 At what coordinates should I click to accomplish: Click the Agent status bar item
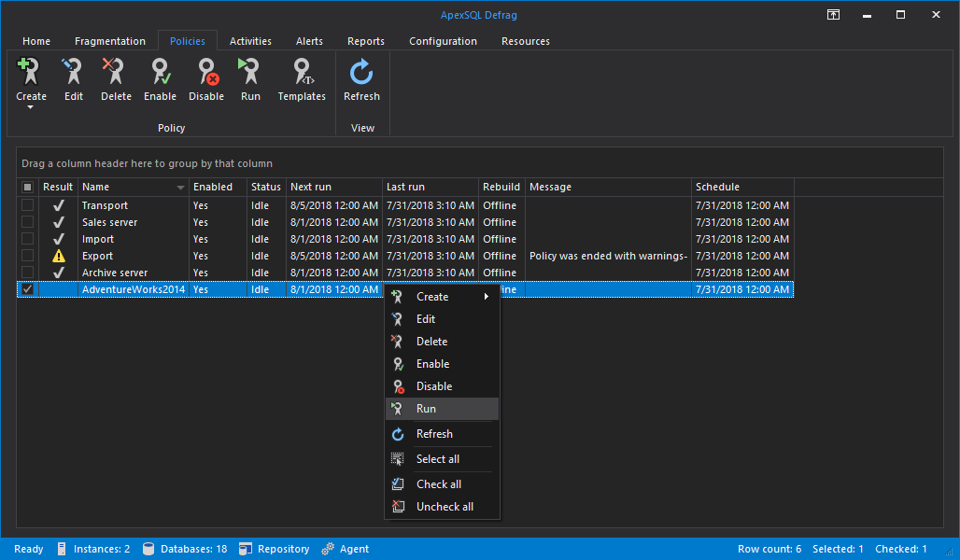pyautogui.click(x=346, y=549)
